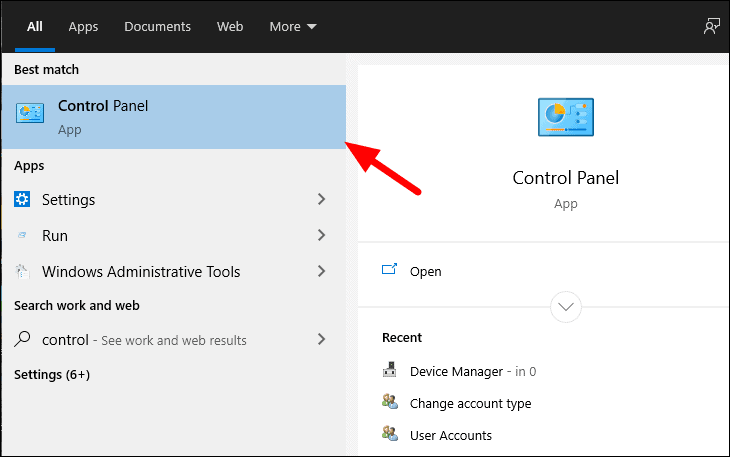Open the feedback icon in top right
The image size is (730, 457).
click(712, 27)
